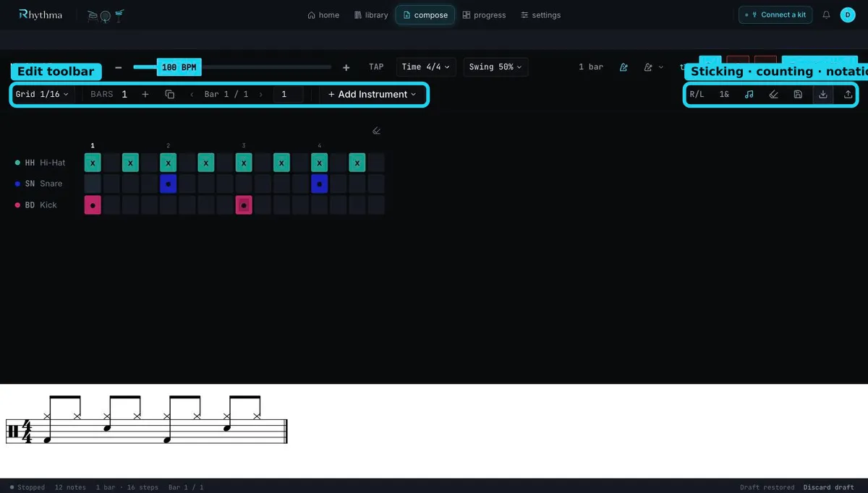Go to the library tab
The height and width of the screenshot is (493, 868).
click(371, 15)
